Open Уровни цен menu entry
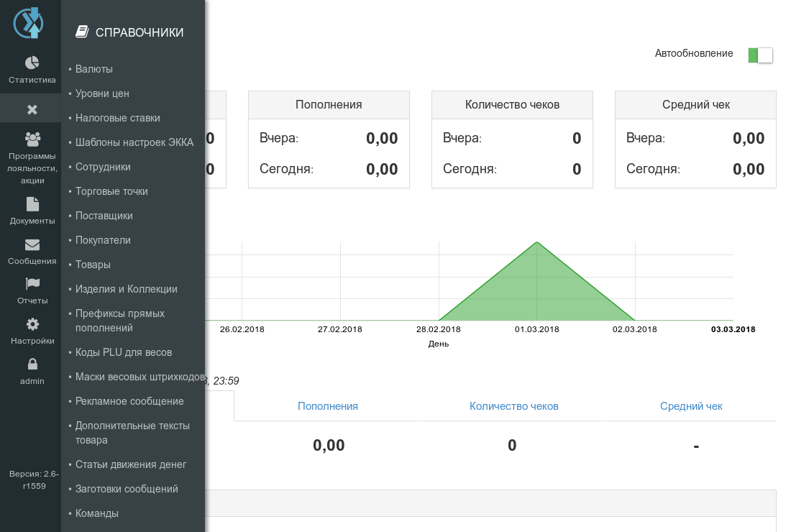The width and height of the screenshot is (791, 532). [x=102, y=93]
